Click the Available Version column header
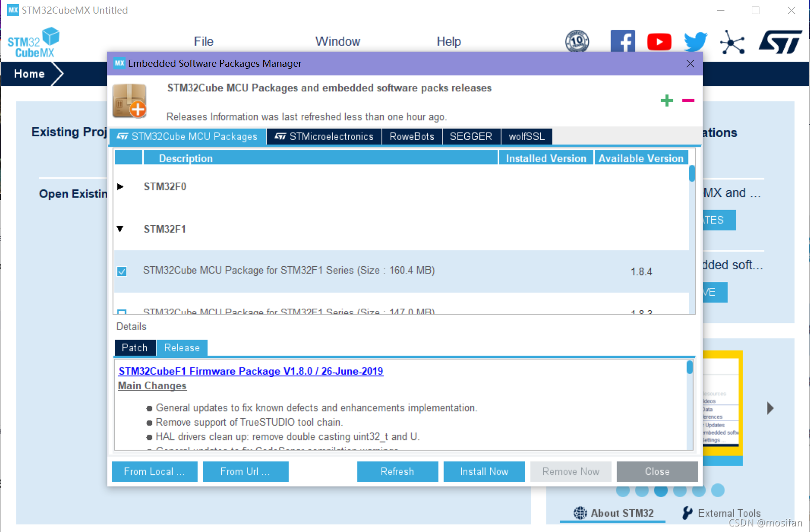Screen dimensions: 810x532 [641, 158]
